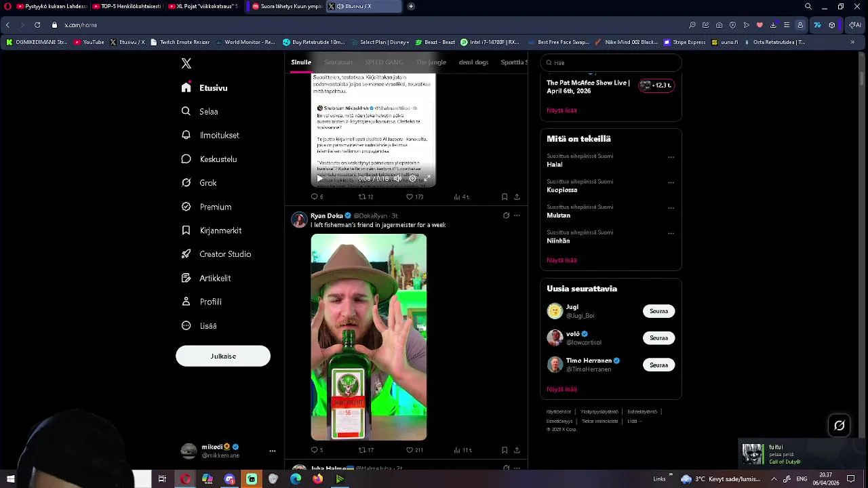
Task: Switch to The Jungle tab
Action: point(431,62)
